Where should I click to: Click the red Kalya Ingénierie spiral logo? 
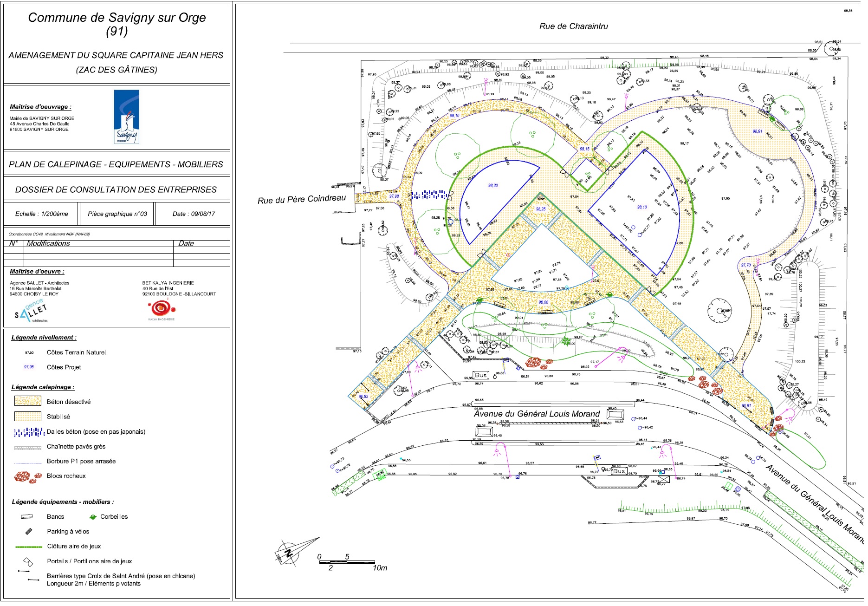[x=161, y=308]
